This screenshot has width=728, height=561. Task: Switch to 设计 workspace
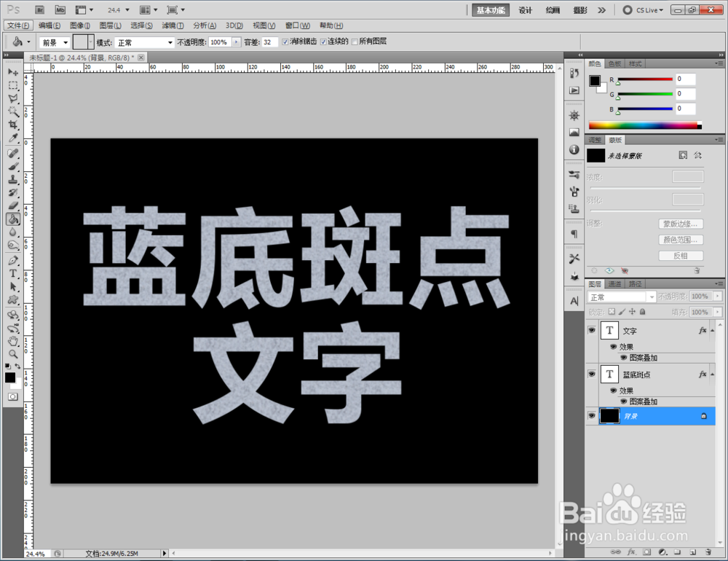pos(525,10)
